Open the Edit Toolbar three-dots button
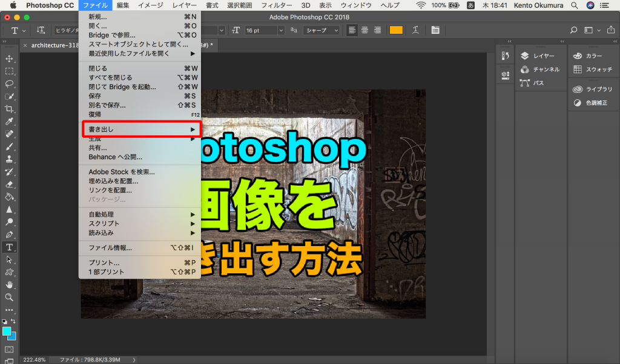Image resolution: width=620 pixels, height=364 pixels. click(x=9, y=310)
